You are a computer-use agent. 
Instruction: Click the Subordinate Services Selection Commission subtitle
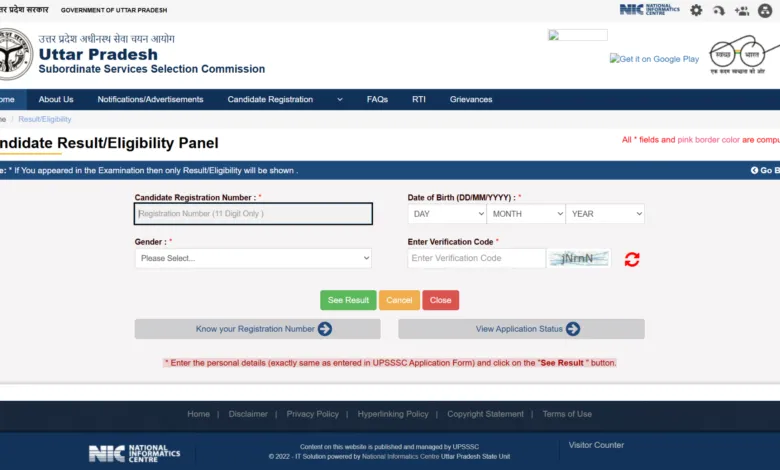click(x=152, y=69)
